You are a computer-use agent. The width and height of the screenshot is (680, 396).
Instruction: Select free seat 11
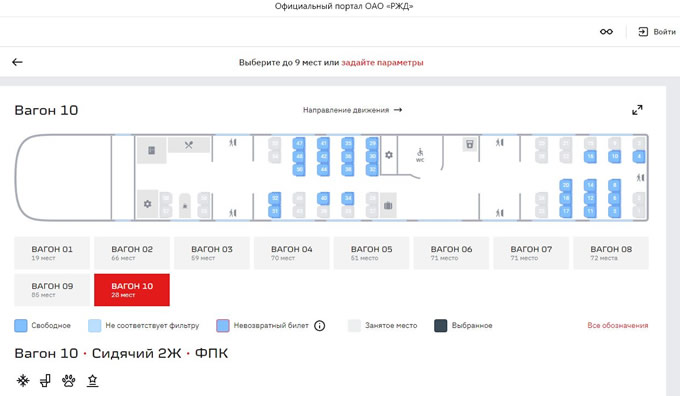tap(590, 211)
